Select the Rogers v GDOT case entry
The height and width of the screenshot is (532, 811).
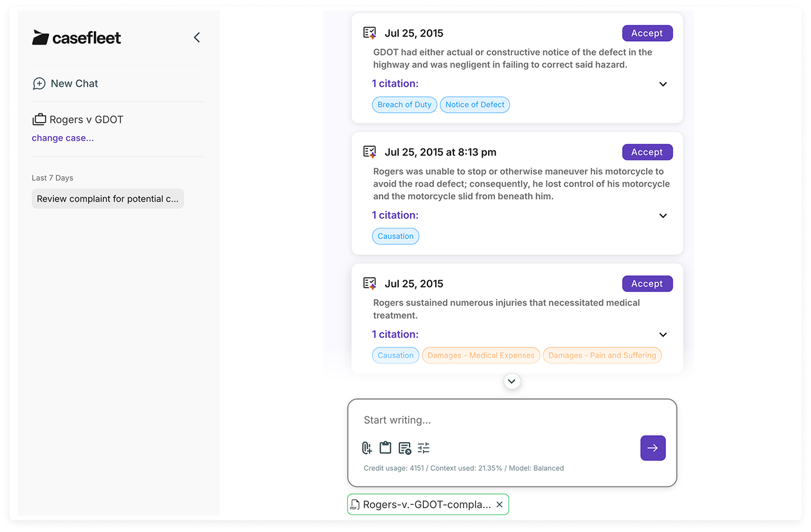[x=86, y=119]
